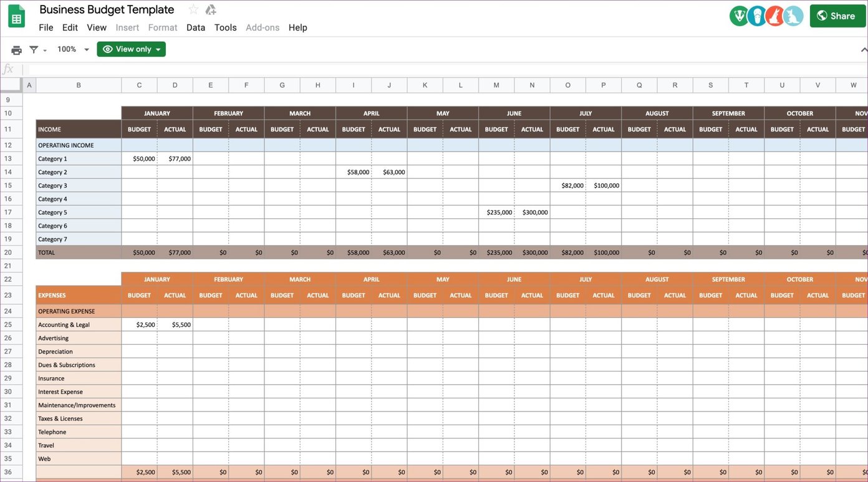Click the Maintenance/Improvements label cell
868x482 pixels.
(79, 405)
